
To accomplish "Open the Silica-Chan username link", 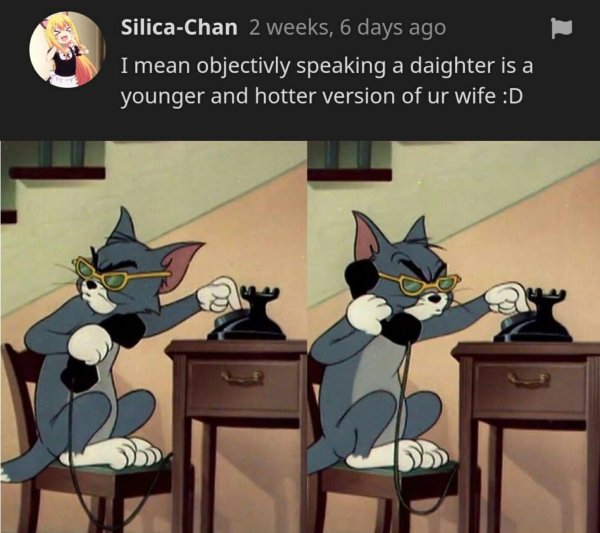I will (179, 28).
